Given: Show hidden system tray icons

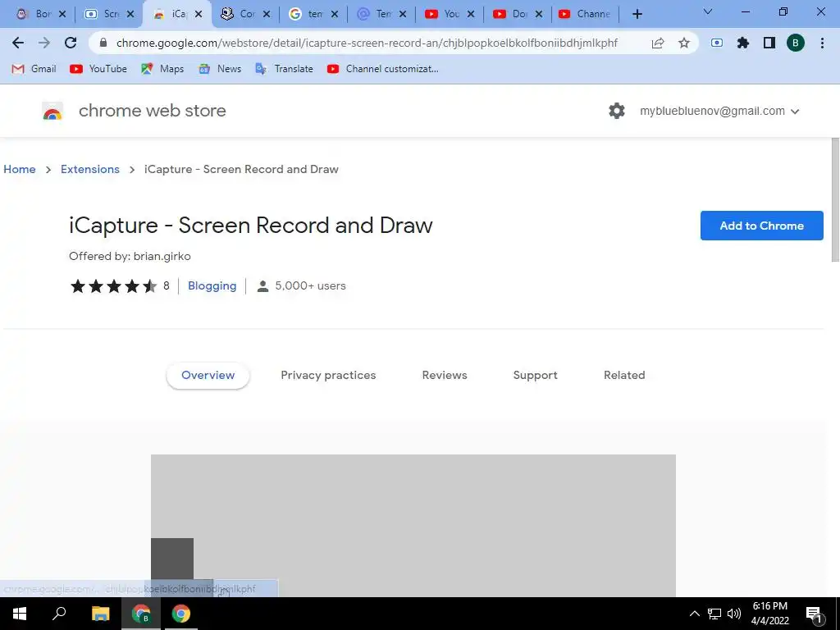Looking at the screenshot, I should 694,614.
